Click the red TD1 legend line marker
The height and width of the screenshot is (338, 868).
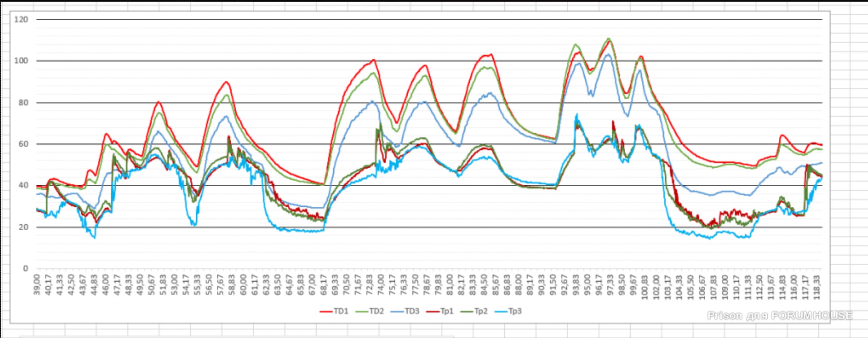pyautogui.click(x=326, y=312)
